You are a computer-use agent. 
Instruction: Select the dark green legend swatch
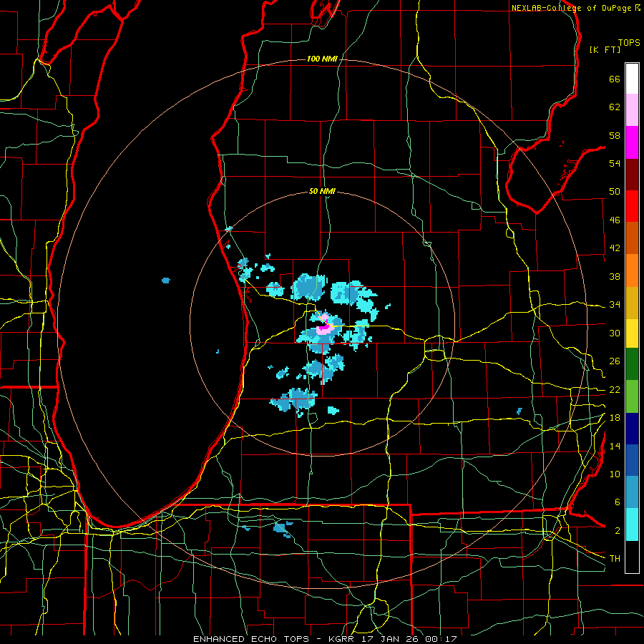coord(632,364)
